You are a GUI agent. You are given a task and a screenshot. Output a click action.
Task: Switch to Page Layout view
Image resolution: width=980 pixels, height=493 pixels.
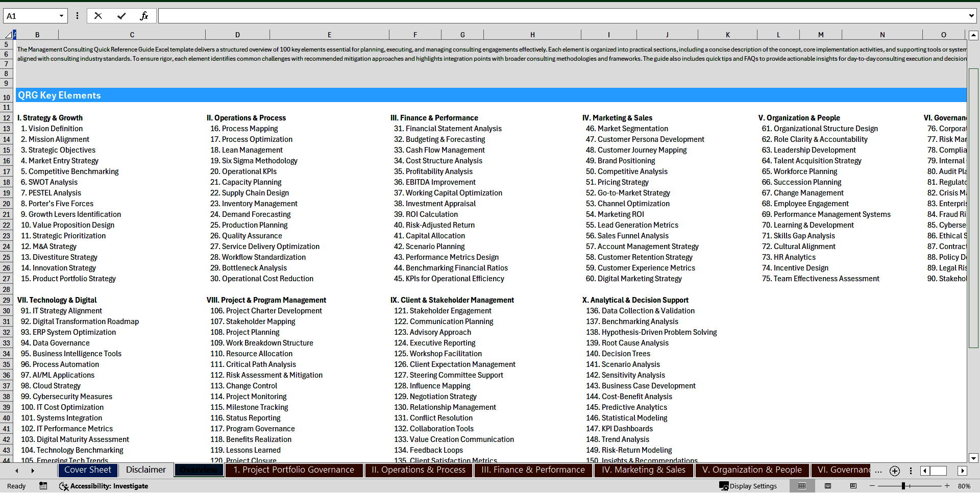pos(827,486)
